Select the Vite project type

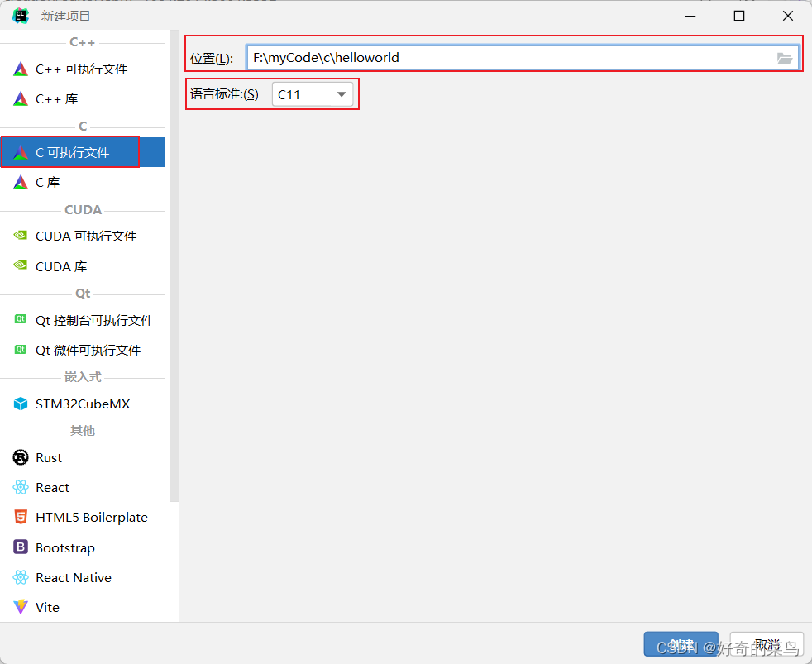(47, 607)
